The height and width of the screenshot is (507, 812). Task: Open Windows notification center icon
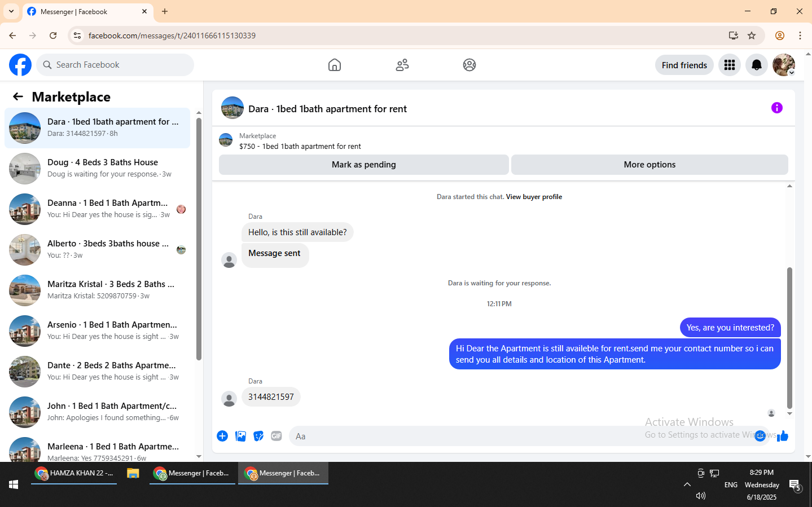(795, 485)
